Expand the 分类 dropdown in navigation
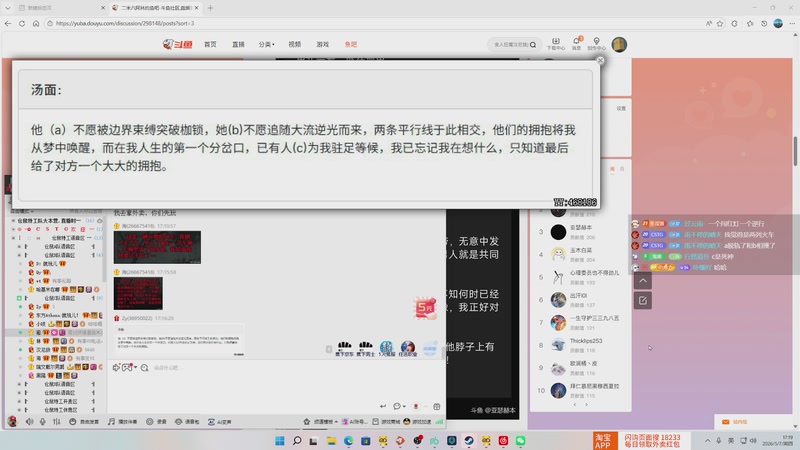Viewport: 800px width, 450px height. [266, 44]
